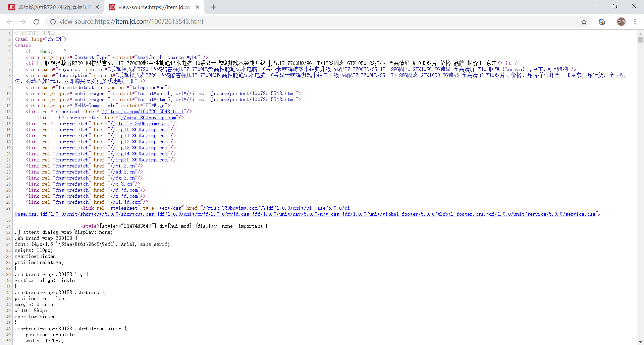
Task: Click the <!DOCTYPE HTML> text
Action: pyautogui.click(x=35, y=33)
